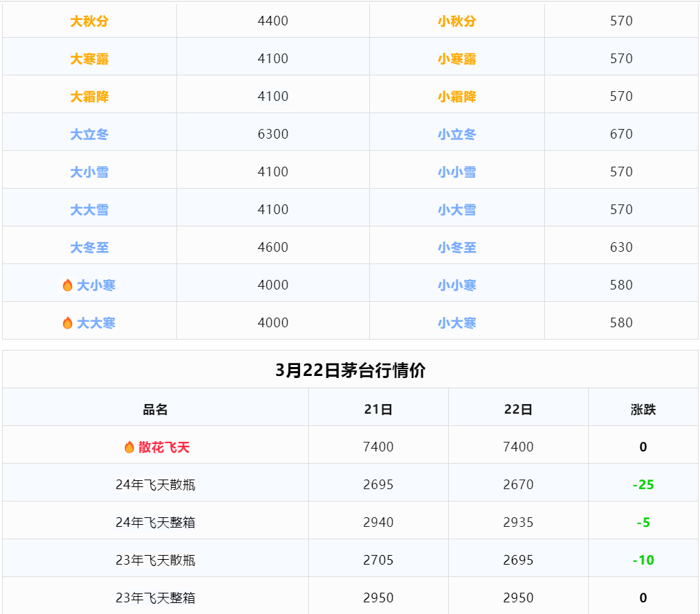Screen dimensions: 700x614
Task: Click the -5 change value
Action: [x=643, y=523]
